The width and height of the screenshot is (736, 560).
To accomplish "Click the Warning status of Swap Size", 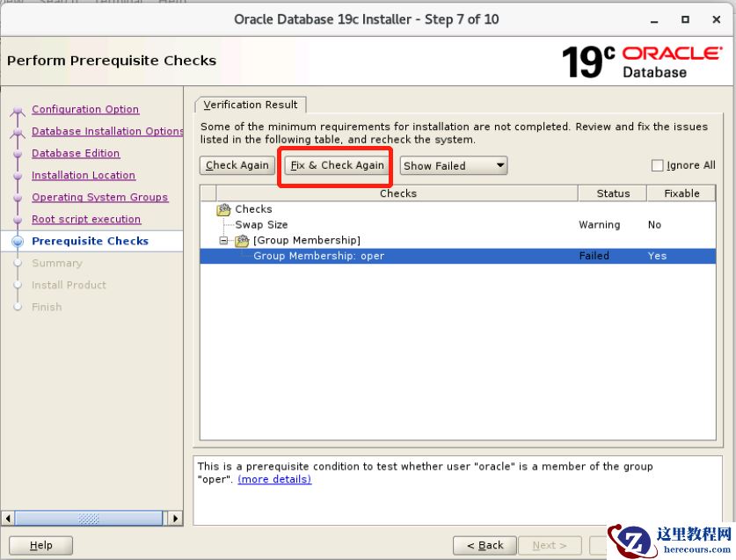I will tap(600, 225).
